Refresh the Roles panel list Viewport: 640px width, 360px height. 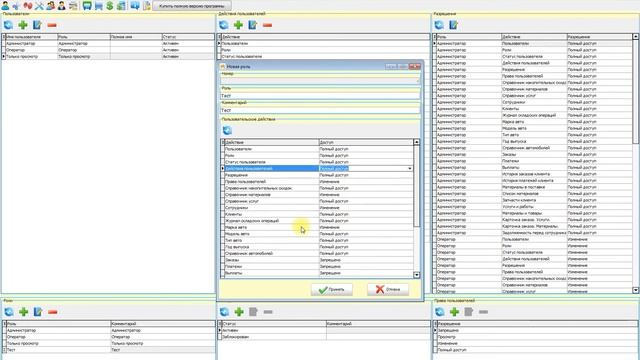point(9,312)
